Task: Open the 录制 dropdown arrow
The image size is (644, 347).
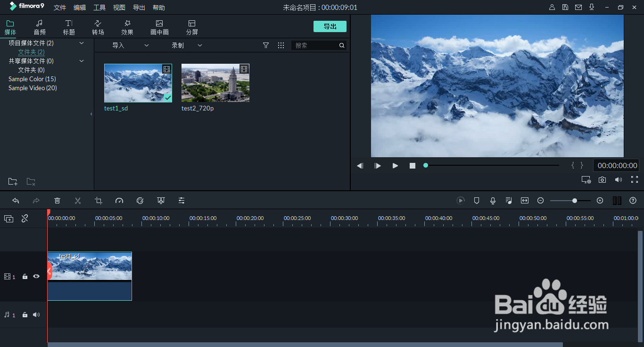Action: tap(199, 45)
